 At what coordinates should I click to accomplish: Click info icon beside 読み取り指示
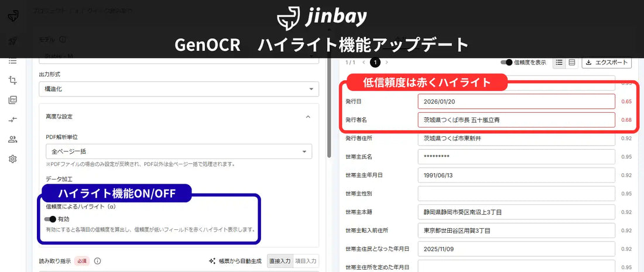pyautogui.click(x=97, y=261)
